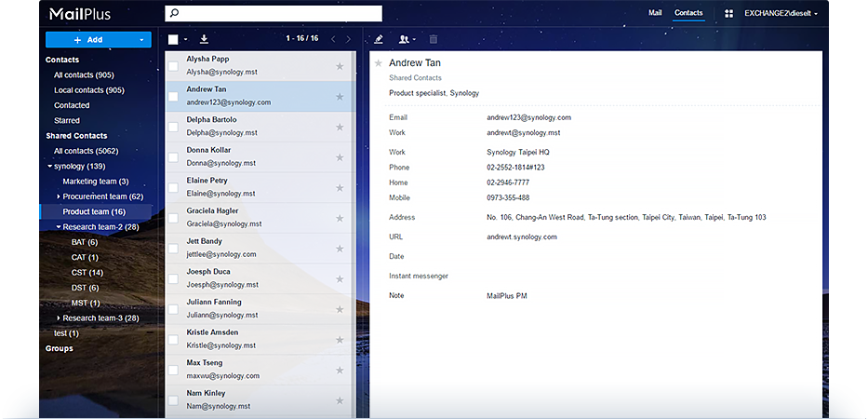The width and height of the screenshot is (868, 419).
Task: Open the app launcher grid icon
Action: (x=729, y=13)
